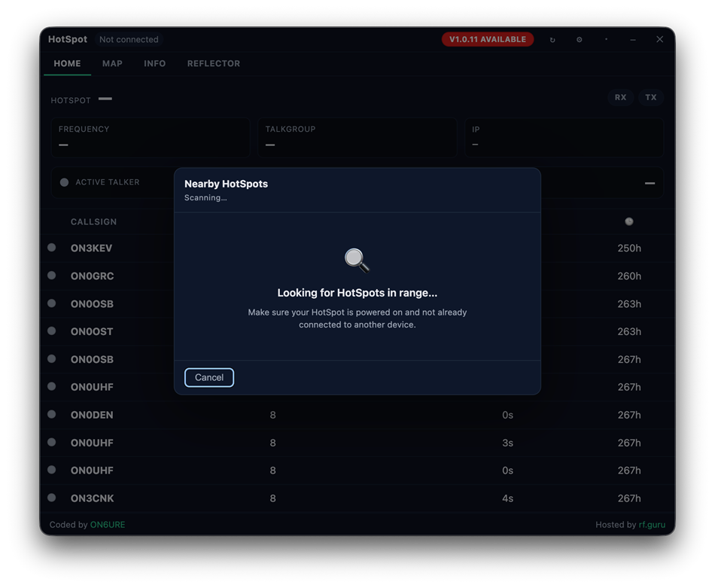The image size is (715, 588).
Task: Click the Not connected status badge
Action: [129, 40]
